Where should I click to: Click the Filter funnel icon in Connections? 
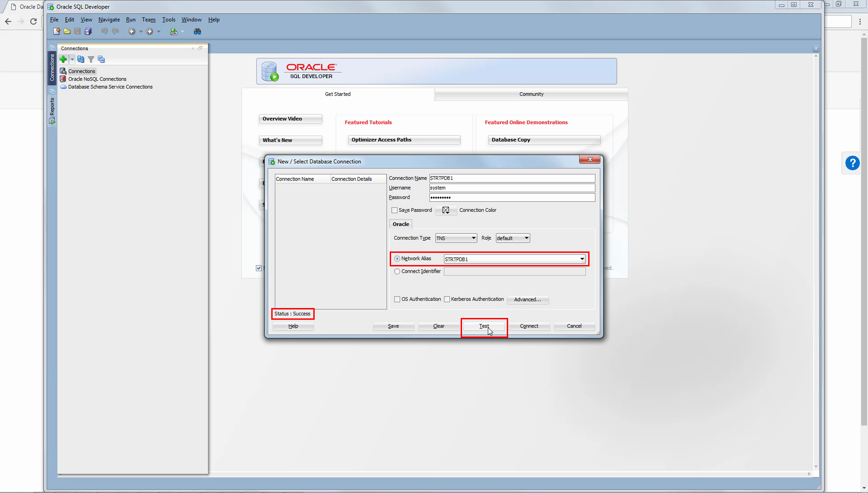pos(91,59)
